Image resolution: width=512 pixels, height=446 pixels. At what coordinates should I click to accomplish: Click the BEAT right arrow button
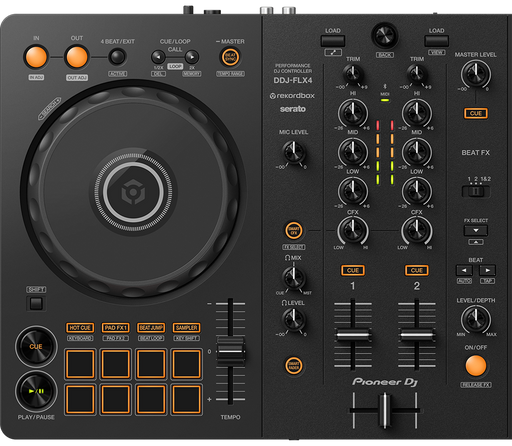coord(487,270)
